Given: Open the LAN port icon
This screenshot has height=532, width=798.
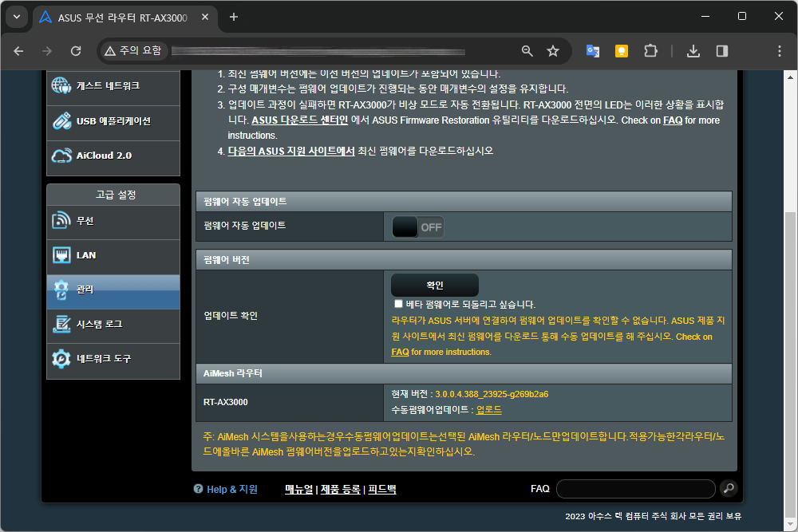Looking at the screenshot, I should (x=61, y=254).
